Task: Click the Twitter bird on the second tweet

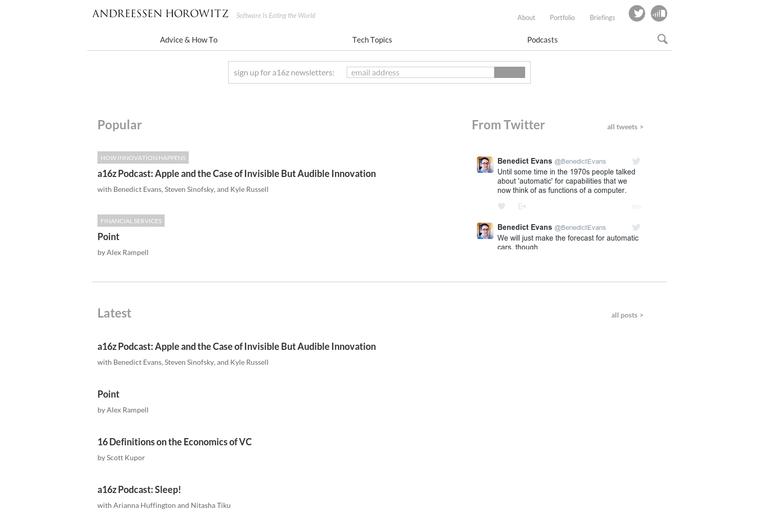Action: click(636, 227)
